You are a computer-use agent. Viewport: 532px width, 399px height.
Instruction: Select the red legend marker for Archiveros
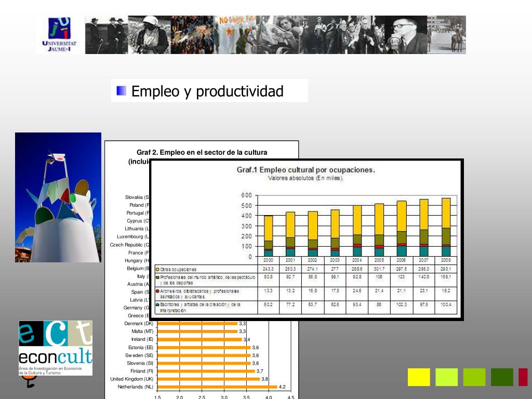157,291
